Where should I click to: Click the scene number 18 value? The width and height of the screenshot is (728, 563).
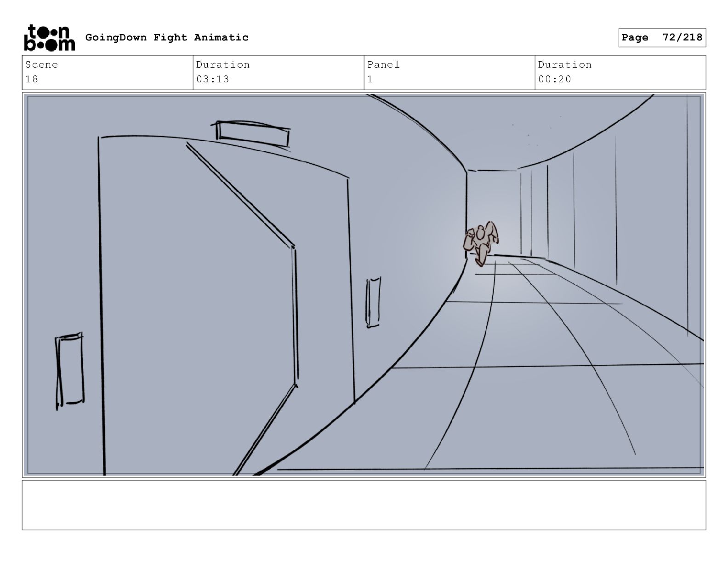pyautogui.click(x=32, y=79)
